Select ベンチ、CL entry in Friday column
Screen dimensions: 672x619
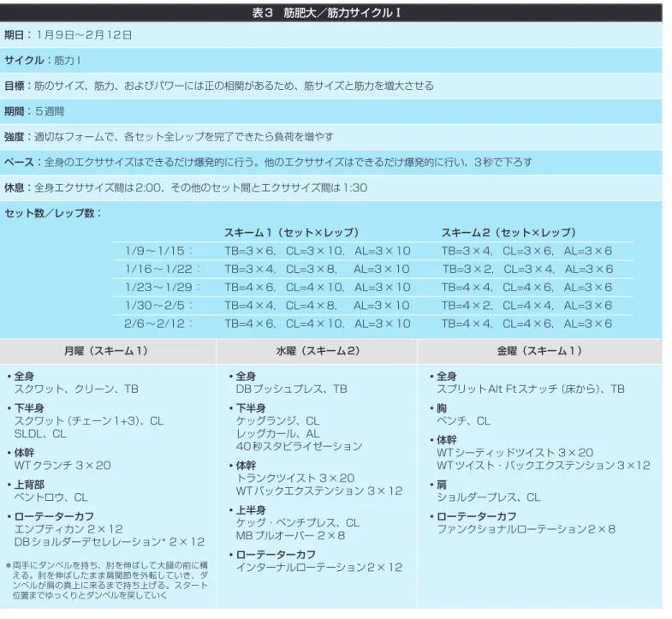[x=463, y=421]
